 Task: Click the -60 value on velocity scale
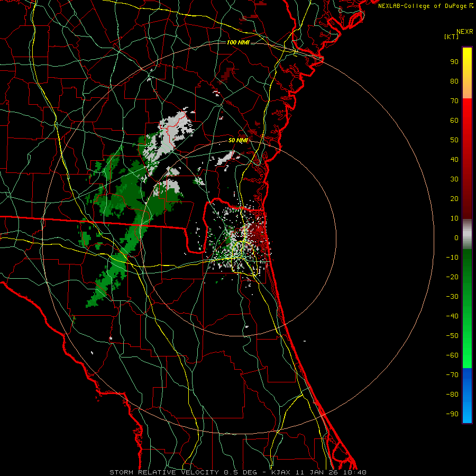tap(452, 355)
